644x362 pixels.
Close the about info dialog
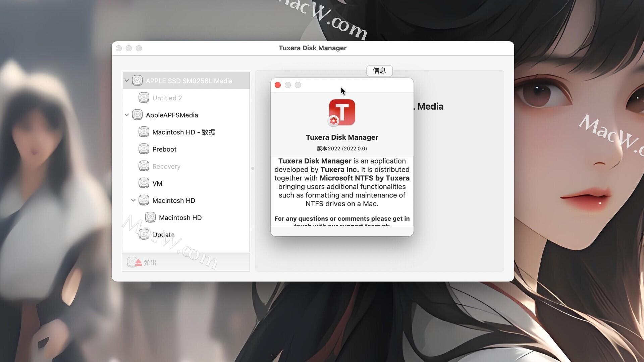pyautogui.click(x=278, y=85)
